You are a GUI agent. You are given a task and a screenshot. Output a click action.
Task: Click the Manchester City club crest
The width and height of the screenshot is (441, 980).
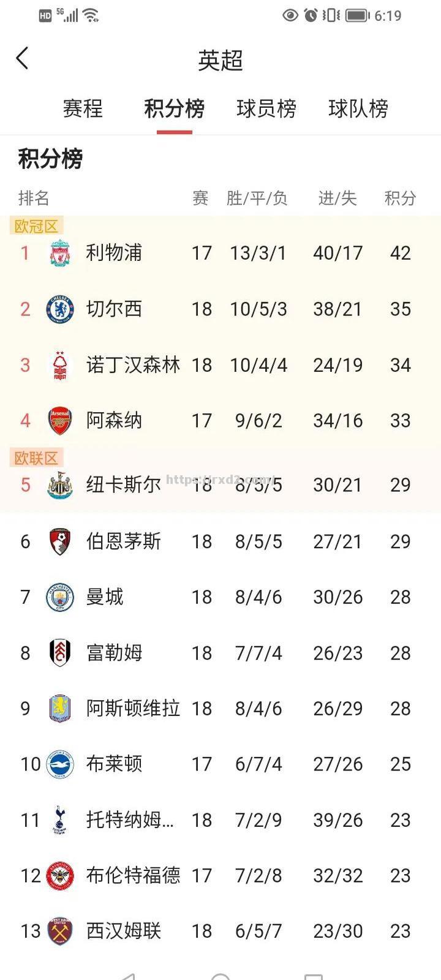point(60,597)
